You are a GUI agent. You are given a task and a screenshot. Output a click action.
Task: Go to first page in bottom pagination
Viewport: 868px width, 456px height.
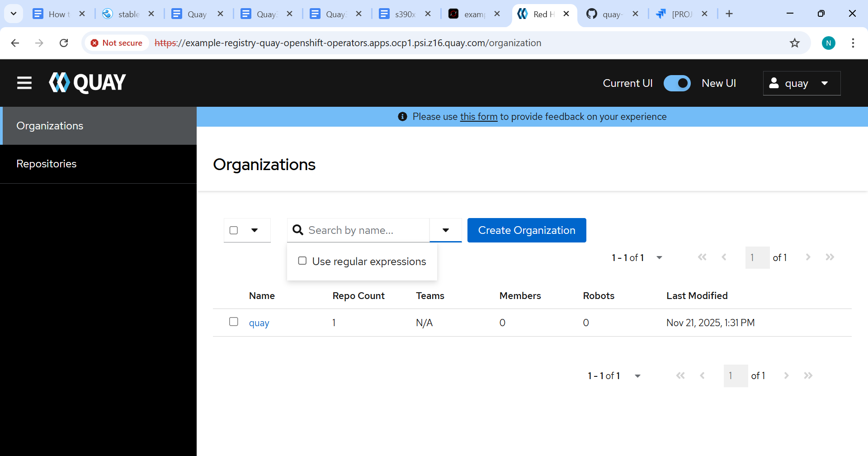[x=680, y=375]
